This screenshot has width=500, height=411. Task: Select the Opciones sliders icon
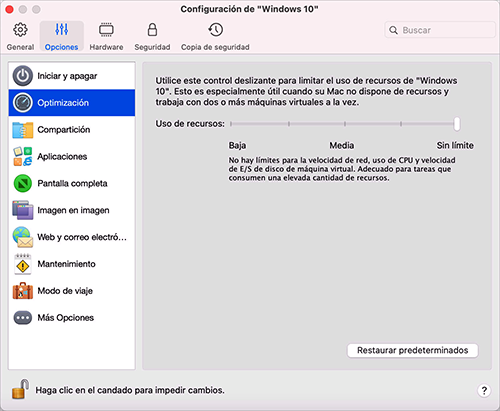point(62,30)
